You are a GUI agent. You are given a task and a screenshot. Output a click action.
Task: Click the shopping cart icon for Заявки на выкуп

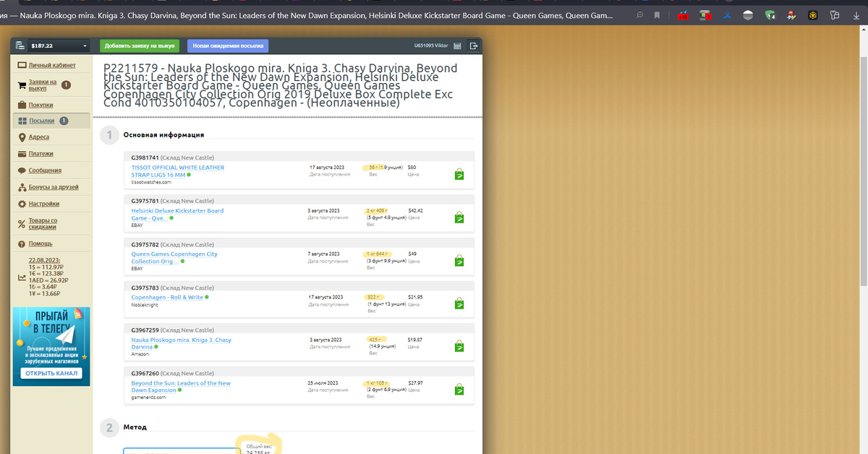22,85
